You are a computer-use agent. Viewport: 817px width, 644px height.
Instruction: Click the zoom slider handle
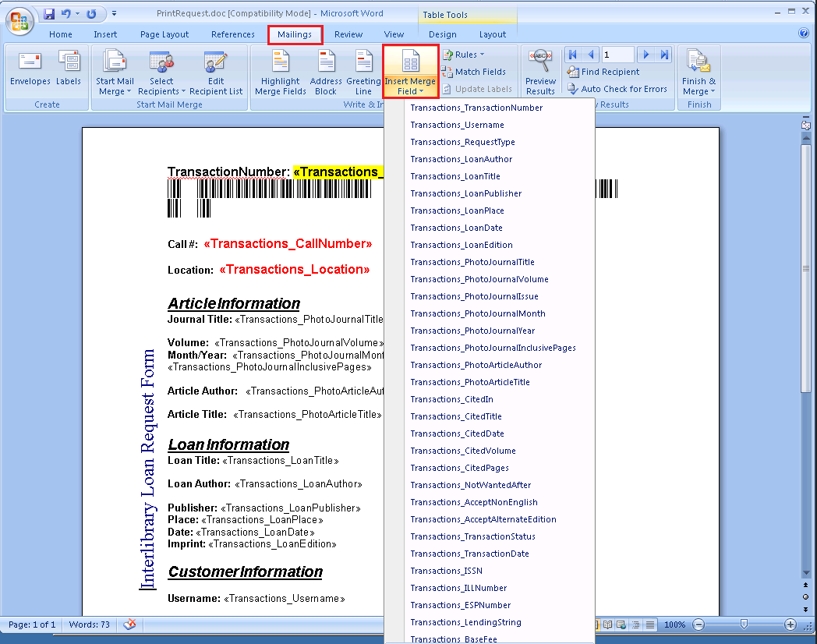tap(744, 625)
